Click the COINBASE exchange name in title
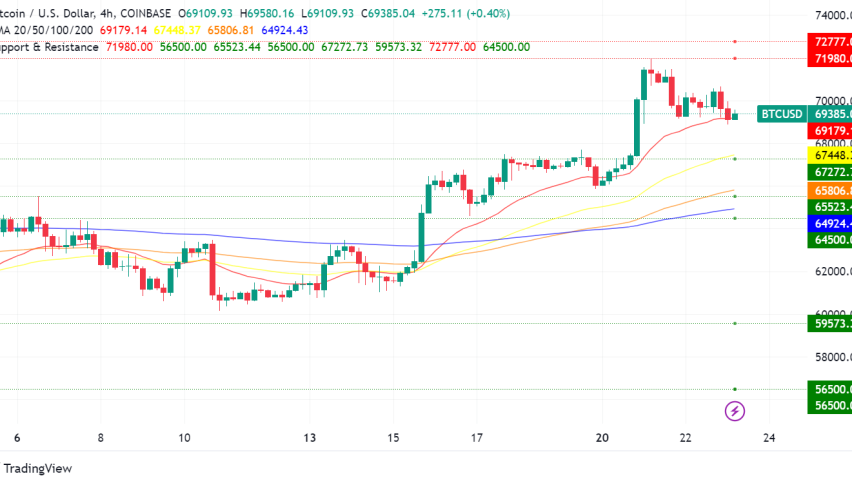The image size is (852, 485). click(x=145, y=14)
